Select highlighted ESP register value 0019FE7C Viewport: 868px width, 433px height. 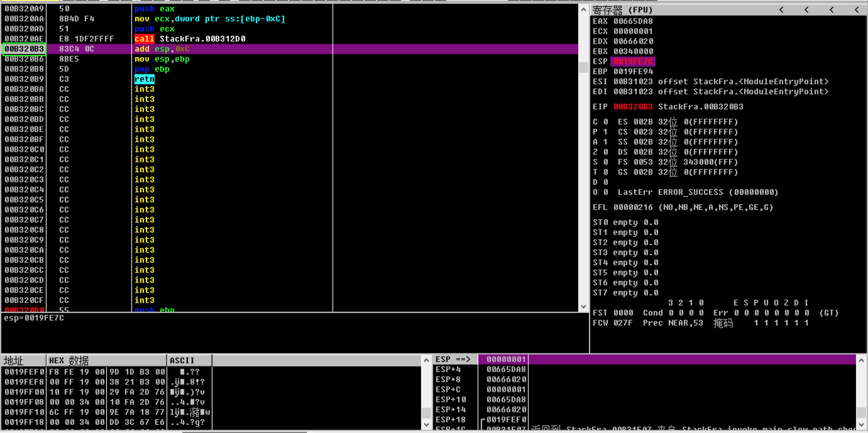click(633, 61)
